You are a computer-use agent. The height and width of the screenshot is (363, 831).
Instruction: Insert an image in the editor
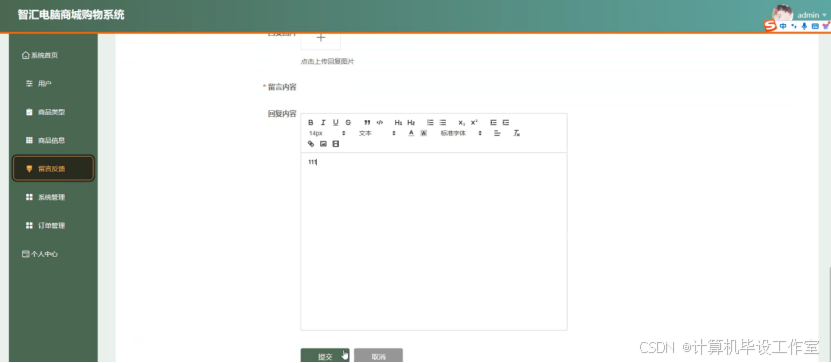[x=323, y=144]
